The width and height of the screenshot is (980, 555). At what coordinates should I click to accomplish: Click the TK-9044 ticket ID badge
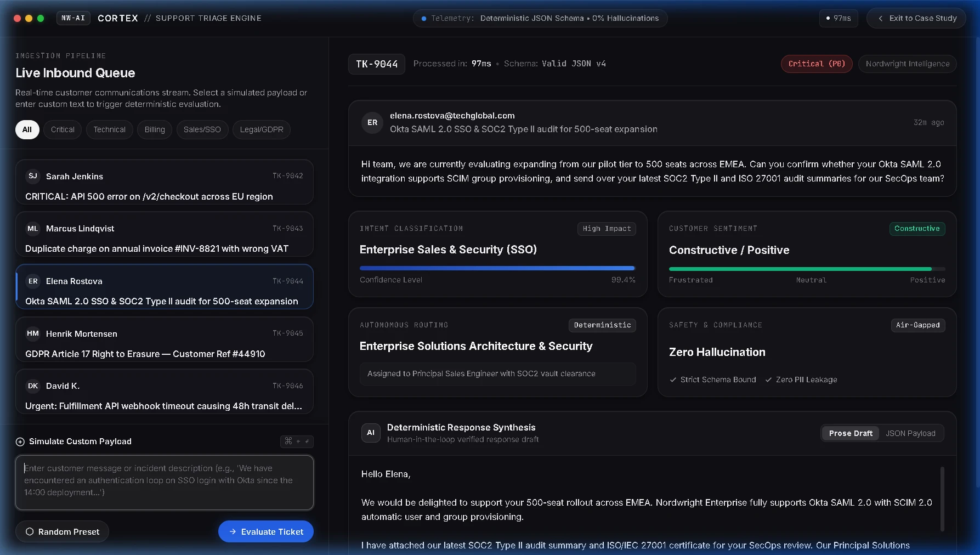click(x=377, y=64)
